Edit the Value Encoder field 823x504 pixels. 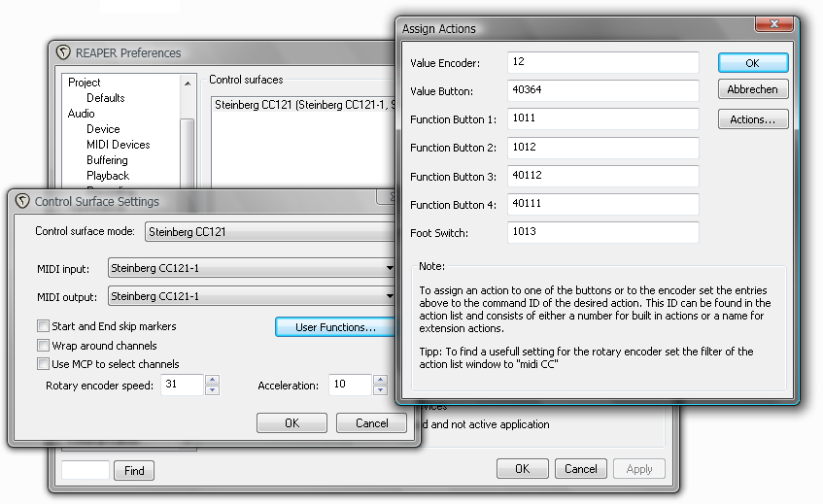(603, 62)
